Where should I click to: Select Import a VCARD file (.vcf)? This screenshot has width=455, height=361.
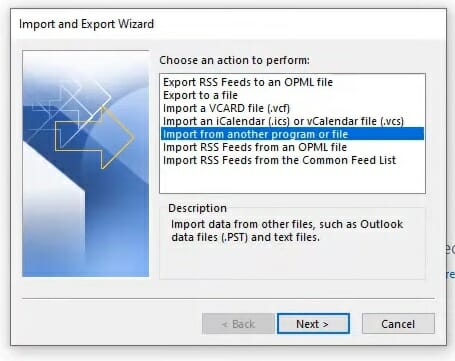pos(226,108)
